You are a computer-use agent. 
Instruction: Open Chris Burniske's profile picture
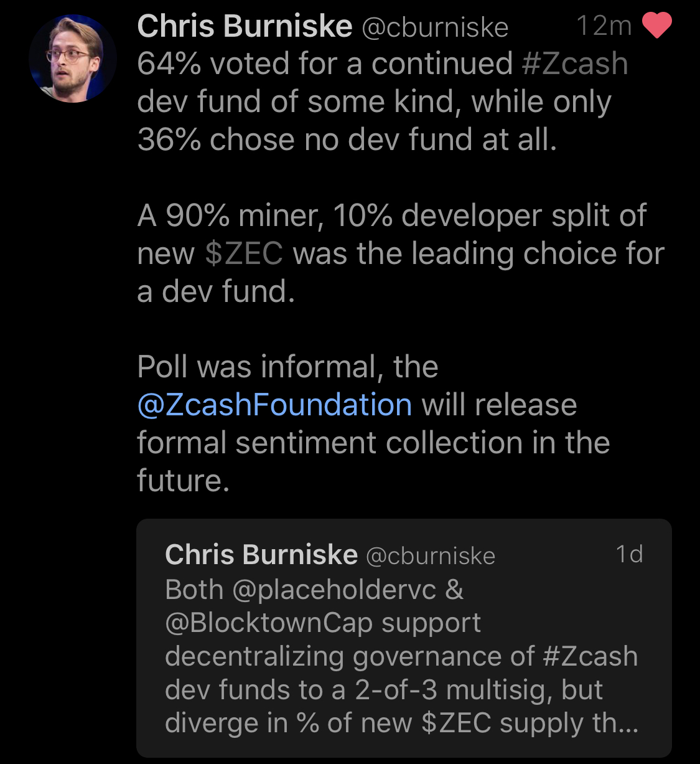tap(72, 59)
